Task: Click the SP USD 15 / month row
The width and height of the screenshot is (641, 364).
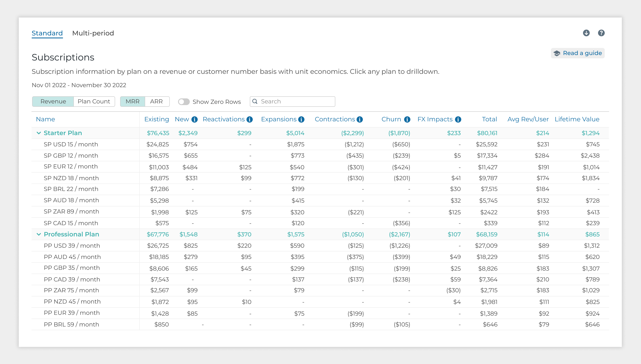Action: pos(320,144)
